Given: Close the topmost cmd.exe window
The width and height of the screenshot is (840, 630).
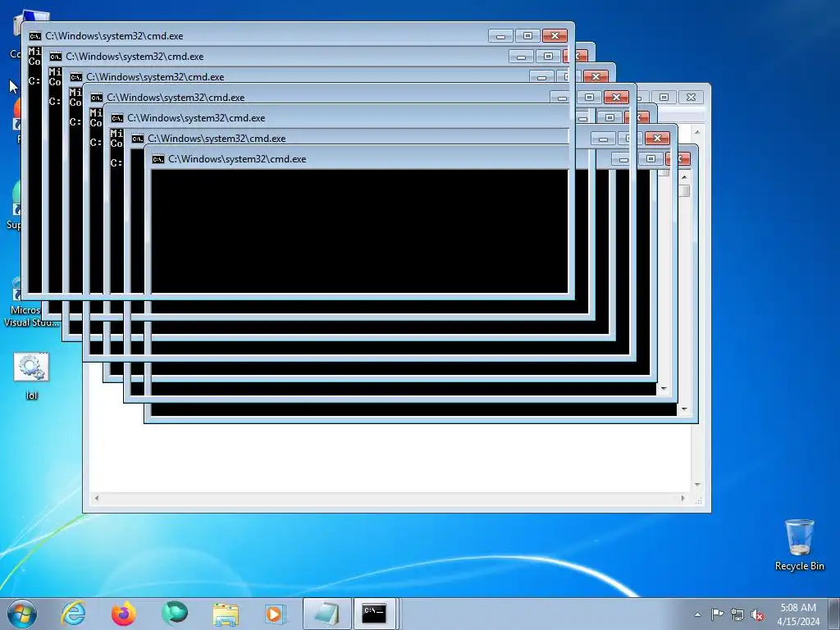Looking at the screenshot, I should (555, 36).
